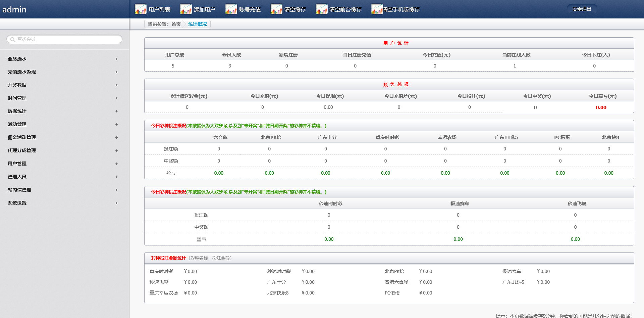Expand the 充值流水返现 plus sign
This screenshot has width=644, height=318.
coord(116,72)
